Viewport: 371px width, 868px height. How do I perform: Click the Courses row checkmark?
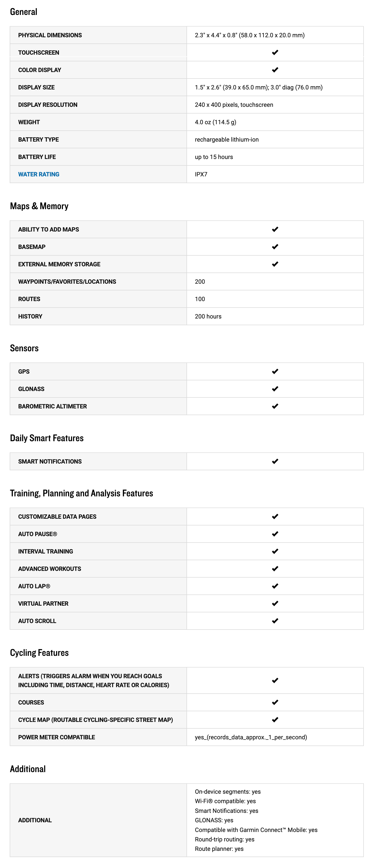click(275, 702)
